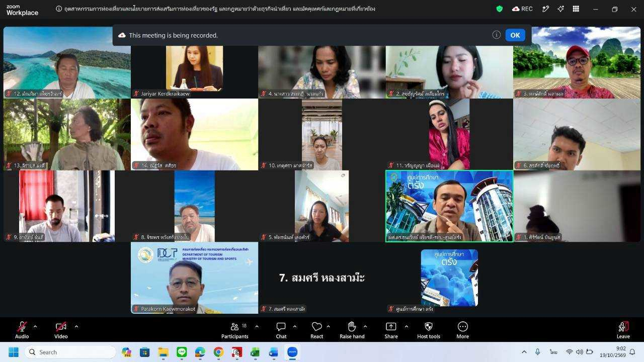Unmute the Audio microphone
The image size is (644, 362).
tap(22, 330)
